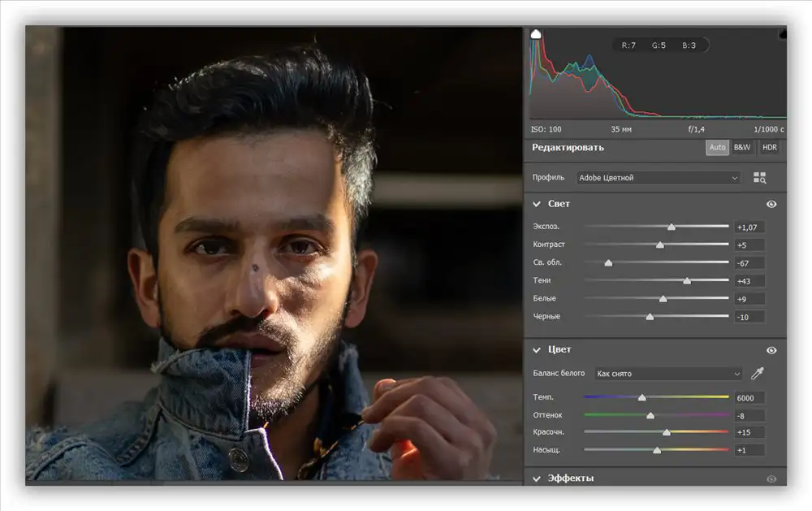Toggle shadow clipping warning on histogram
Image resolution: width=812 pixels, height=511 pixels.
click(x=534, y=35)
